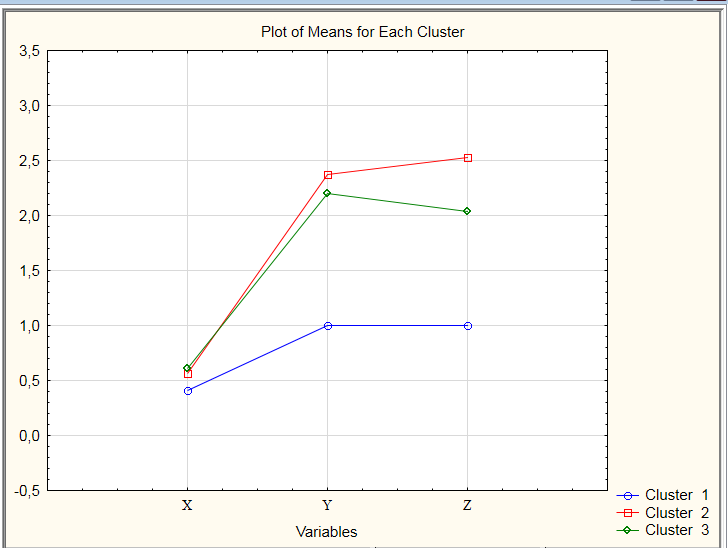Click the -0,5 y-axis tick label
Viewport: 728px width, 548px height.
tap(27, 491)
